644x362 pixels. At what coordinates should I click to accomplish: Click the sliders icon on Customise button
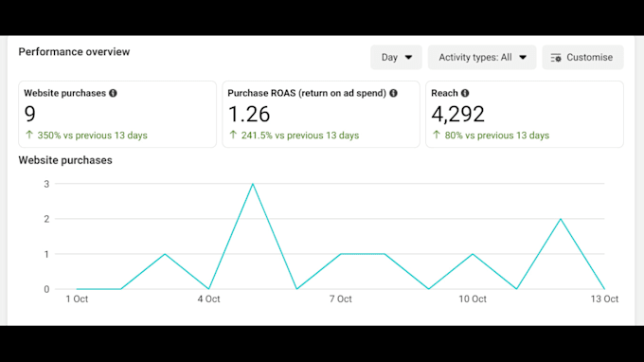[x=556, y=58]
